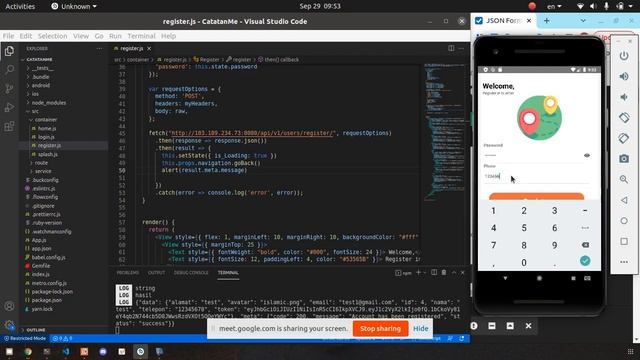Close the register.js editor tab
This screenshot has height=360, width=640.
pyautogui.click(x=149, y=48)
